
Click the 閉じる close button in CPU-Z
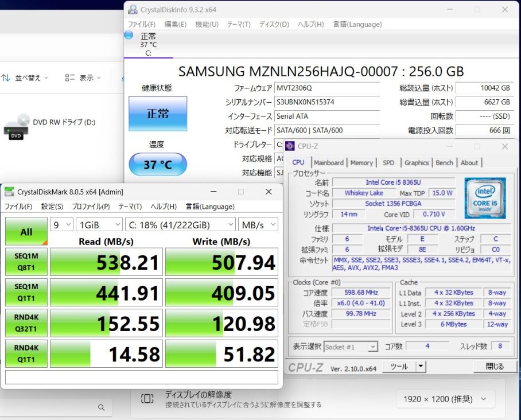pyautogui.click(x=495, y=366)
